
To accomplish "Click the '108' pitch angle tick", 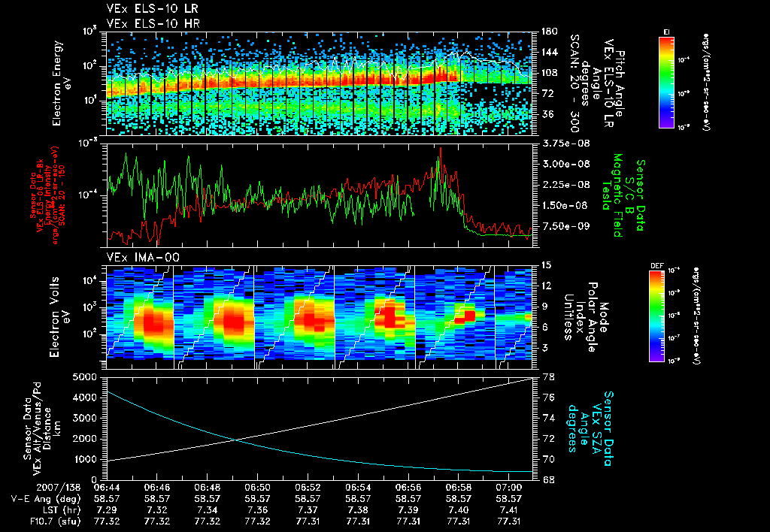I will point(549,73).
